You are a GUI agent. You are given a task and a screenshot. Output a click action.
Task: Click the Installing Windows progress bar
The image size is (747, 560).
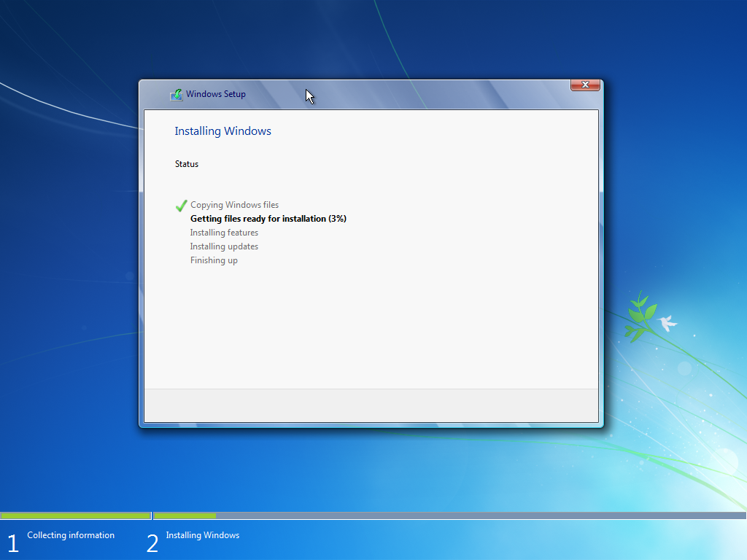(x=449, y=516)
